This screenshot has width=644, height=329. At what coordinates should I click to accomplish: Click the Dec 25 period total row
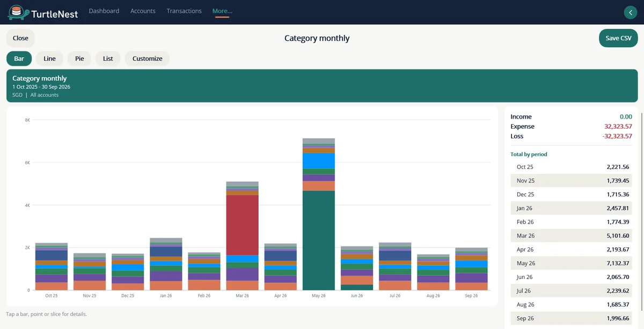pos(571,194)
